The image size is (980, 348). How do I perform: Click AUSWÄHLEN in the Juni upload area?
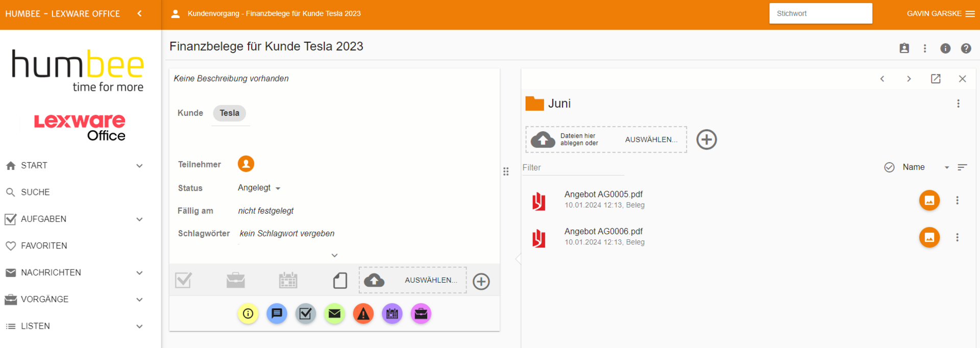pos(651,140)
